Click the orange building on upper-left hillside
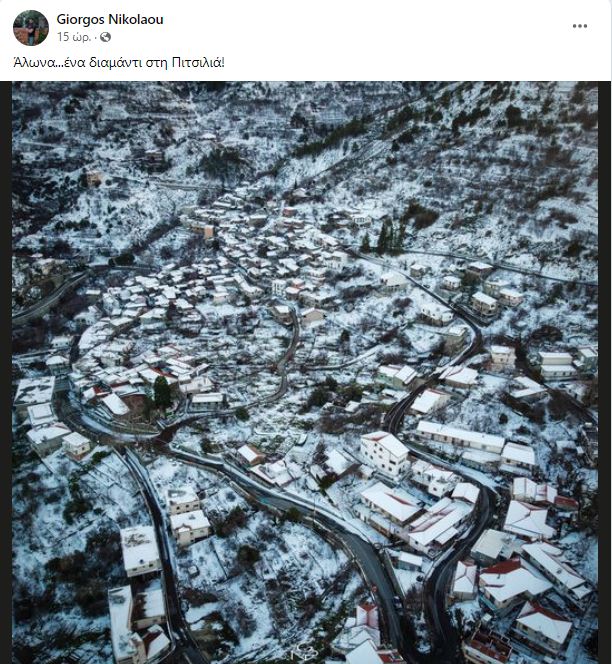Screen dimensions: 612x664 click(x=94, y=178)
